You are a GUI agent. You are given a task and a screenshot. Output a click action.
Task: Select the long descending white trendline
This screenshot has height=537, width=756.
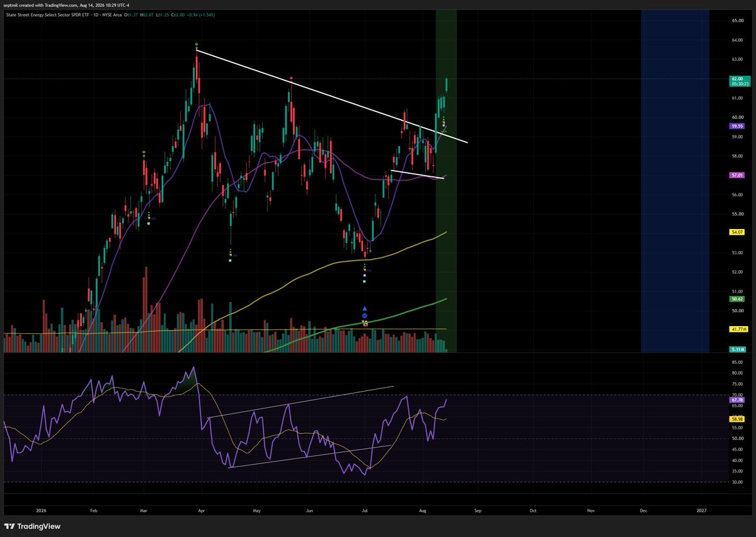(332, 96)
